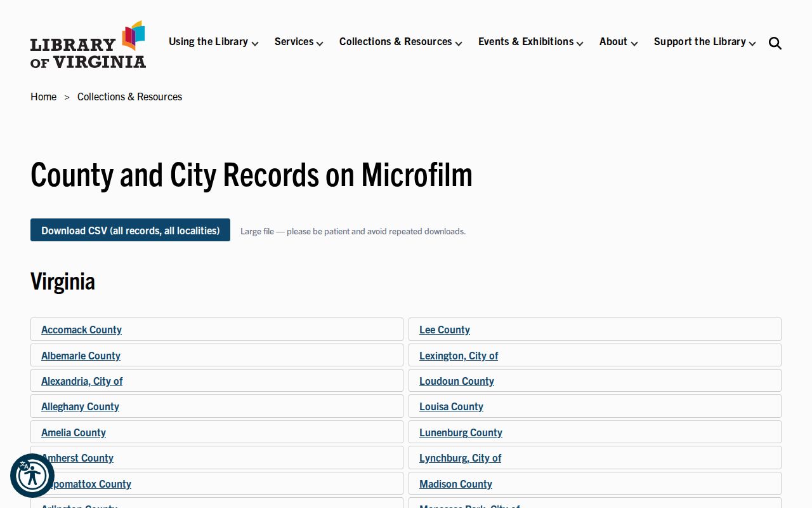This screenshot has width=812, height=508.
Task: Open Lexington, City of records
Action: point(459,356)
